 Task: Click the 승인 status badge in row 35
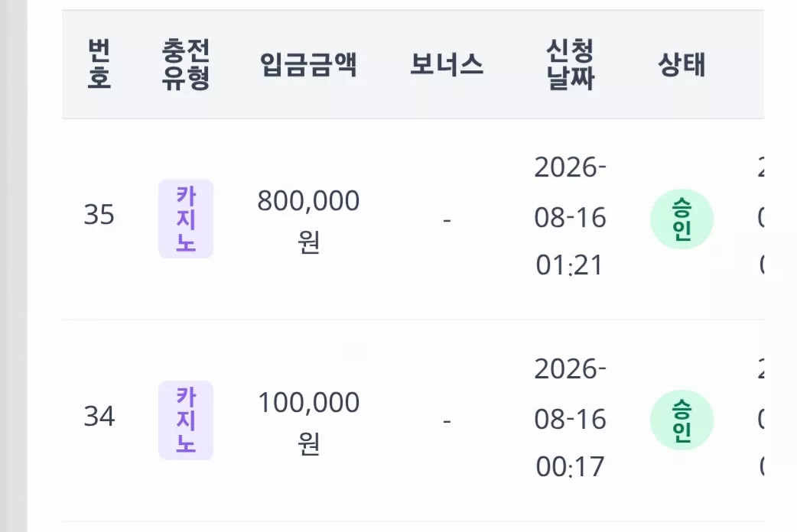click(682, 219)
